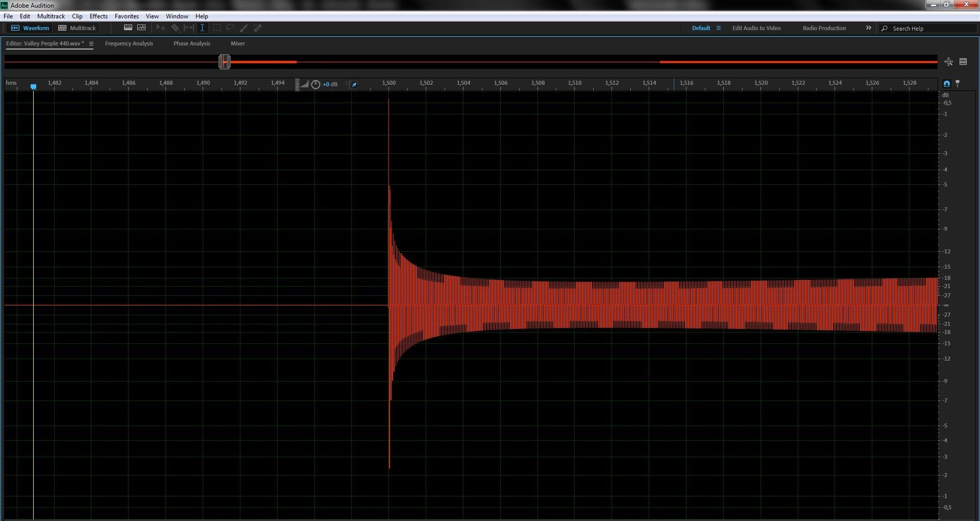
Task: Toggle snapping magnet icon
Action: coord(947,84)
